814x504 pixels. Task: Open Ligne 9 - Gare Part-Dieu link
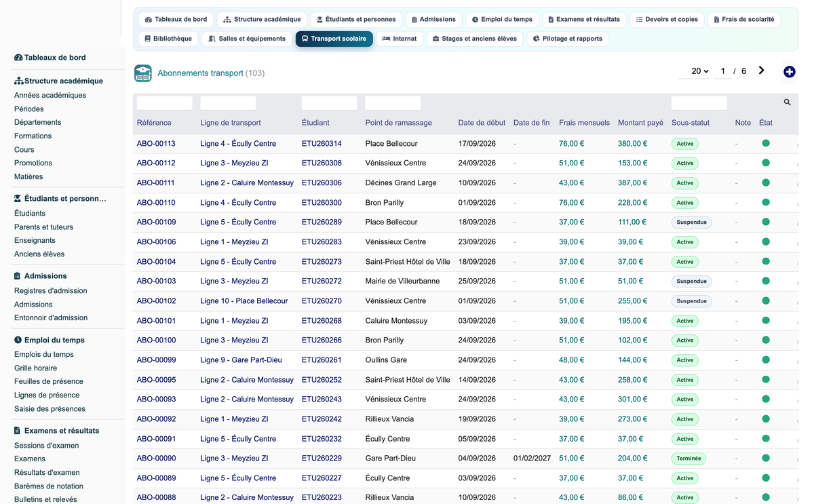[241, 360]
